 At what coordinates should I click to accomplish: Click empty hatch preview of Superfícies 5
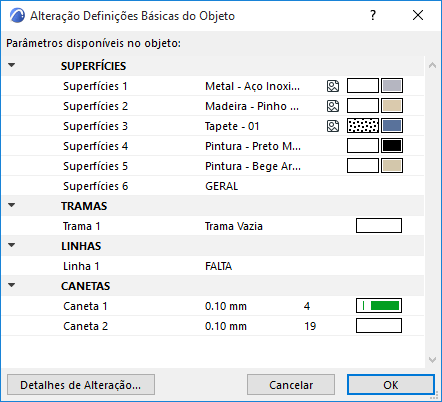click(x=363, y=166)
